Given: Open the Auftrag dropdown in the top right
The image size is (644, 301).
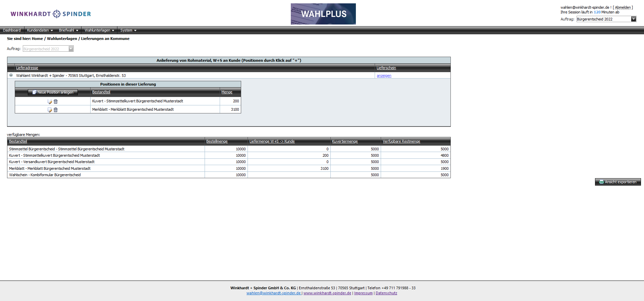Looking at the screenshot, I should pyautogui.click(x=633, y=19).
